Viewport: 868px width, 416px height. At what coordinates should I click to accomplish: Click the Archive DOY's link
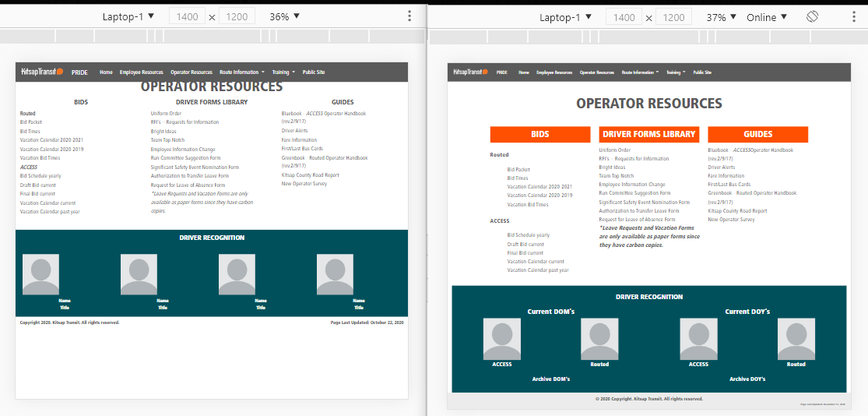coord(747,379)
